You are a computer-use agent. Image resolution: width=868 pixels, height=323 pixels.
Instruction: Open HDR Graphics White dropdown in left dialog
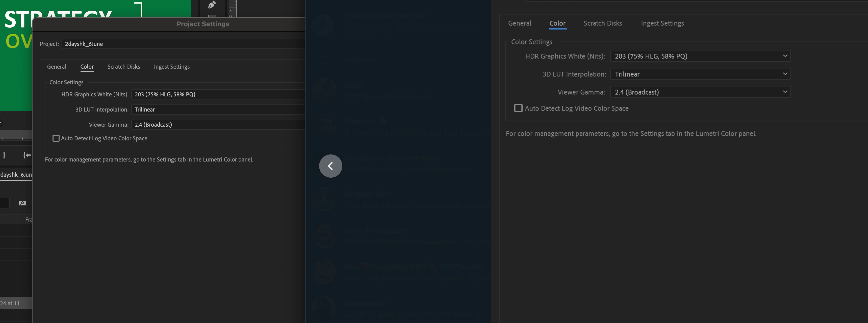pyautogui.click(x=217, y=94)
